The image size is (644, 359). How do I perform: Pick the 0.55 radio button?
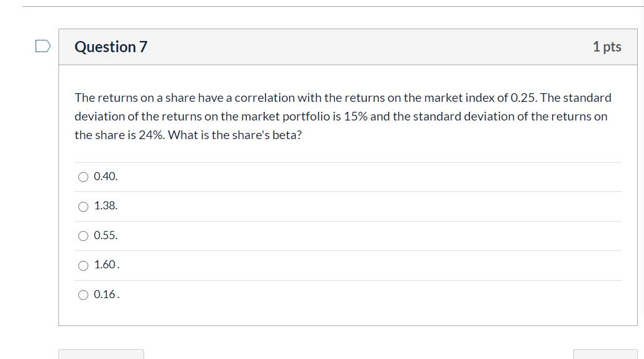point(83,236)
